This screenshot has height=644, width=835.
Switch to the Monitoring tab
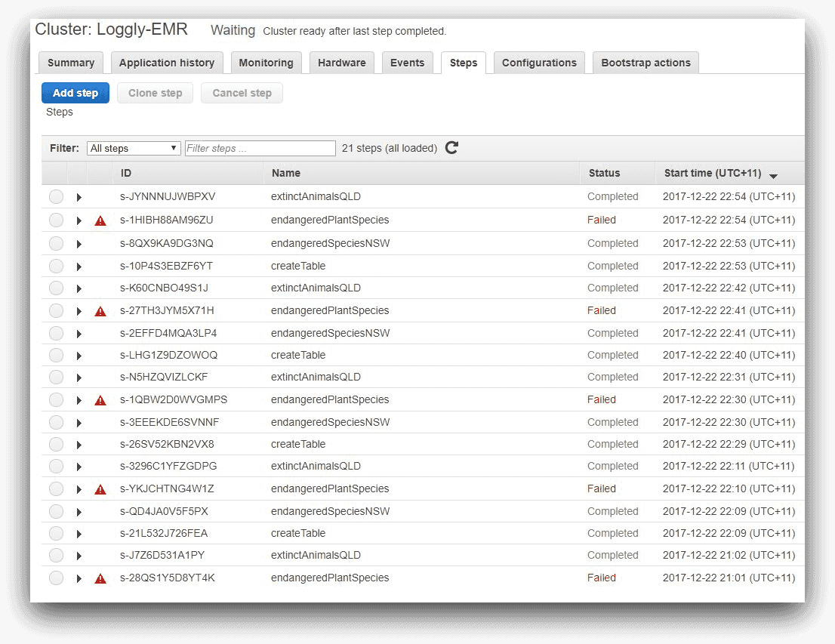click(266, 63)
